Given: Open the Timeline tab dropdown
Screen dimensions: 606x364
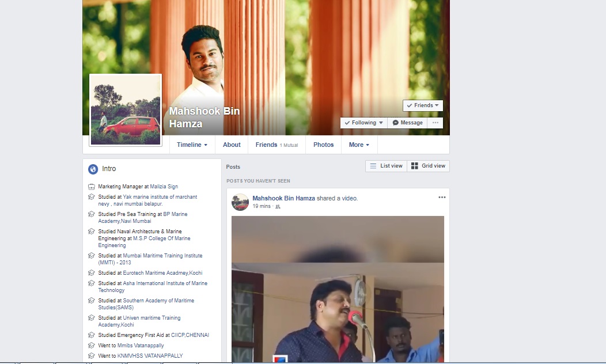Looking at the screenshot, I should pos(192,145).
